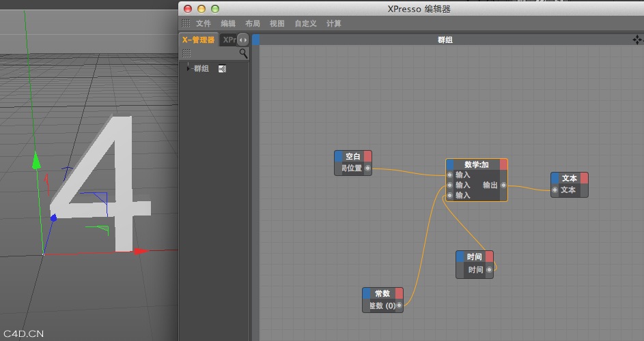Screen dimensions: 644x341
Task: Click the pan navigation icon in the 群组 header
Action: click(637, 40)
